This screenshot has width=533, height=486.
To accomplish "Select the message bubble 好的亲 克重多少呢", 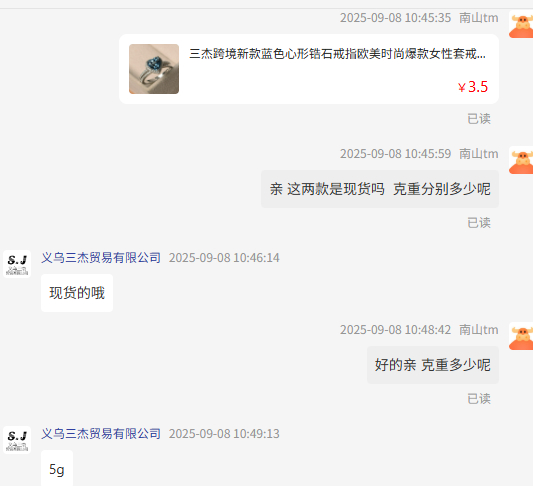I will [433, 365].
